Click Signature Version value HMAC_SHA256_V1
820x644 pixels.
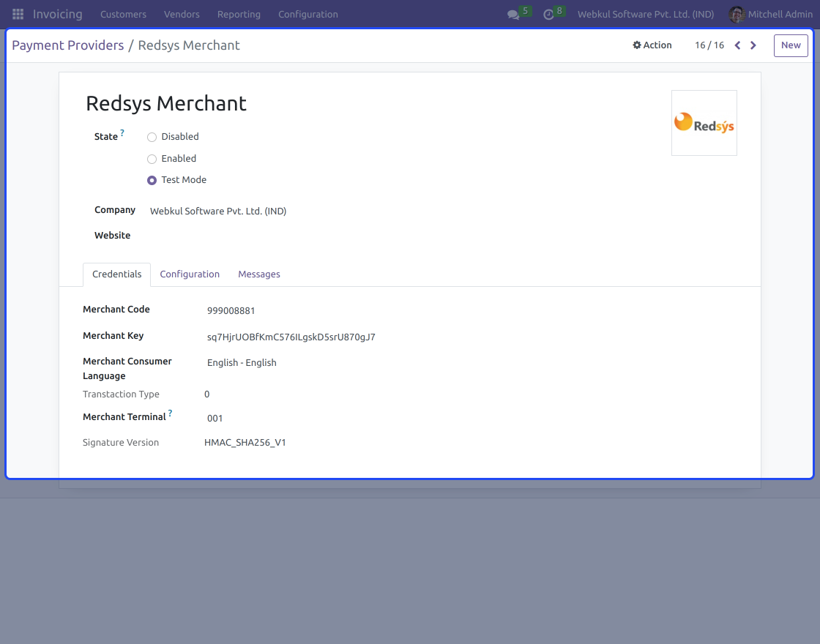pos(245,443)
